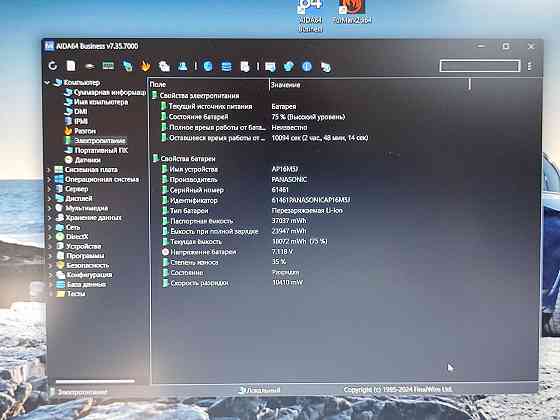Viewport: 560px width, 420px height.
Task: Select Имя компьютера tree item
Action: tap(101, 102)
